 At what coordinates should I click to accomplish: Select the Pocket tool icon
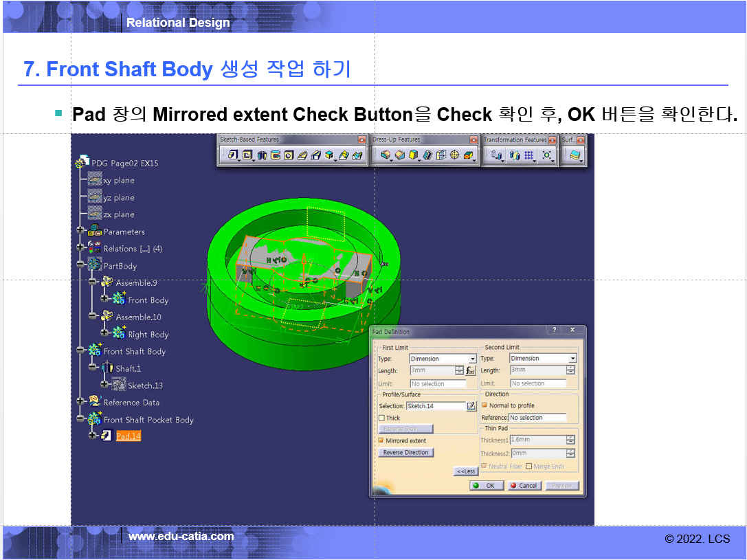(x=247, y=156)
